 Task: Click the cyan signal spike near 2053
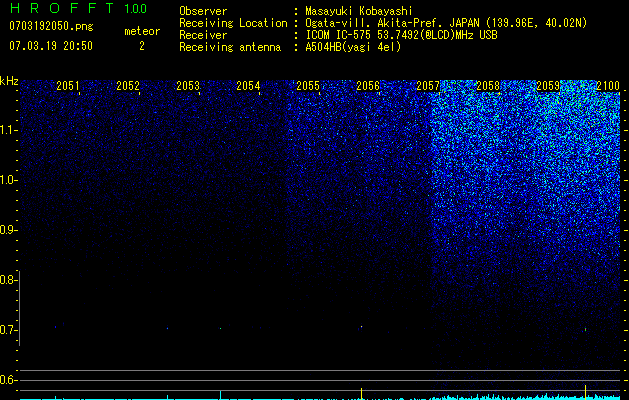[x=220, y=395]
